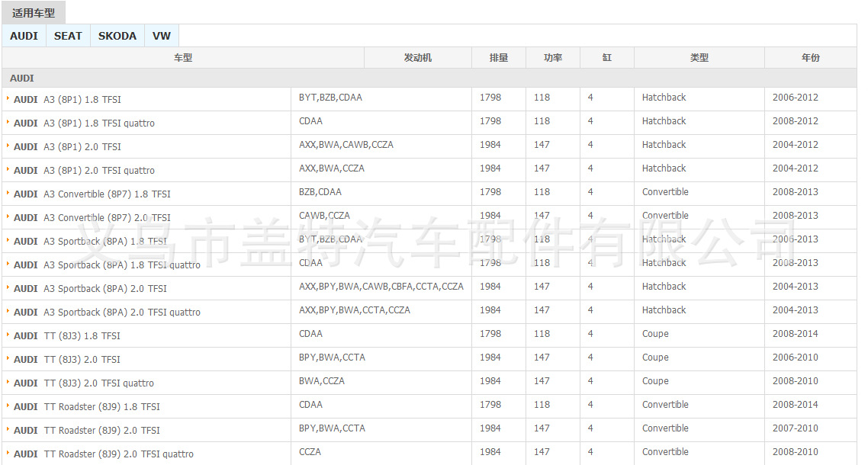Click arrow bullet beside TT (8J3) 2.0 TFSI quattro

point(8,382)
